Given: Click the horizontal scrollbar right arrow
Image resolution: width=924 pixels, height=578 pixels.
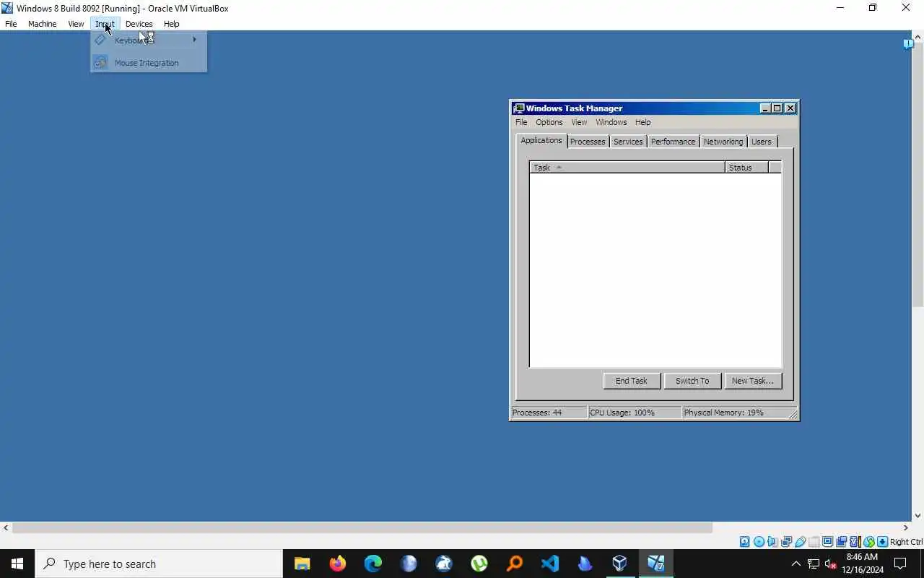Looking at the screenshot, I should (906, 528).
